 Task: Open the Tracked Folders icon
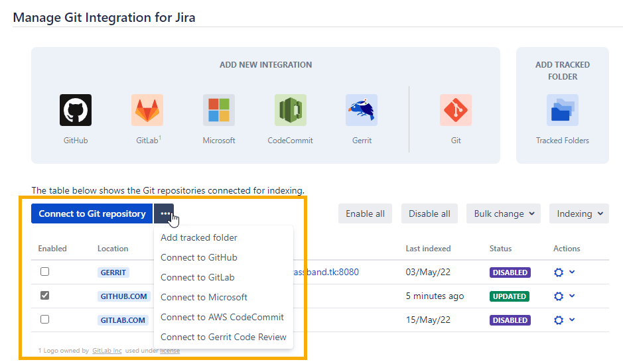562,110
